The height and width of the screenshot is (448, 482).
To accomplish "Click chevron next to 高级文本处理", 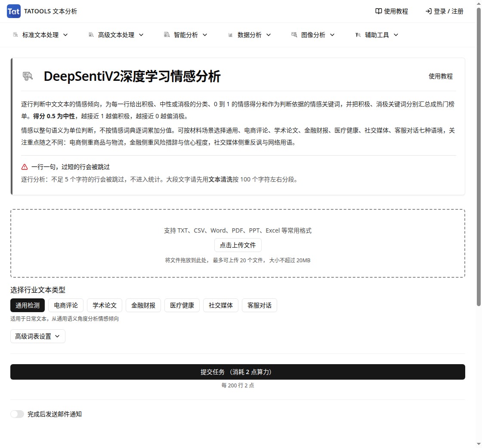I will (x=141, y=35).
